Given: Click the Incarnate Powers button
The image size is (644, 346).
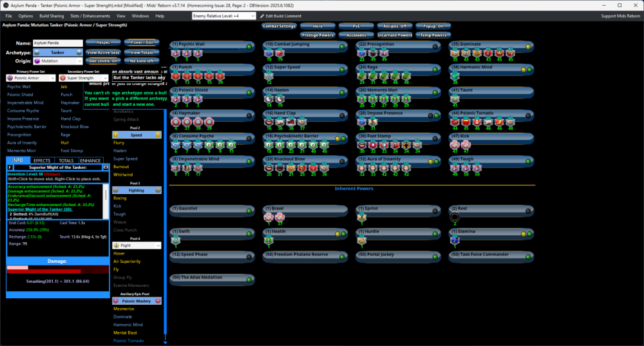Looking at the screenshot, I should tap(394, 35).
